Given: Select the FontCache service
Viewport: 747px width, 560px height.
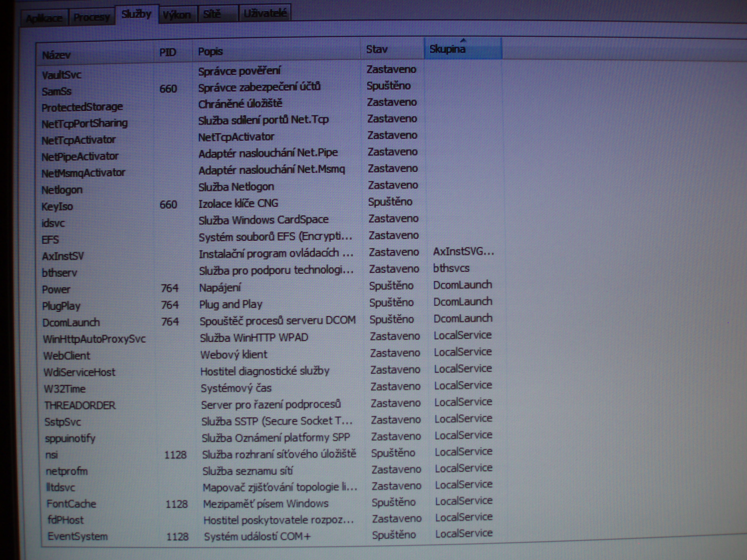Looking at the screenshot, I should click(71, 504).
